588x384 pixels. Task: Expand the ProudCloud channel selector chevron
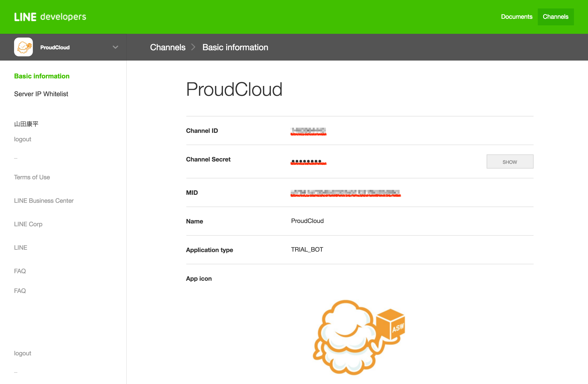tap(115, 47)
